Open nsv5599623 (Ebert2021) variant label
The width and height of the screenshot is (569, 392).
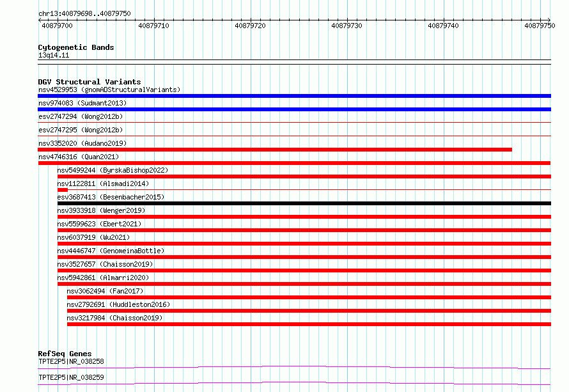(x=99, y=224)
